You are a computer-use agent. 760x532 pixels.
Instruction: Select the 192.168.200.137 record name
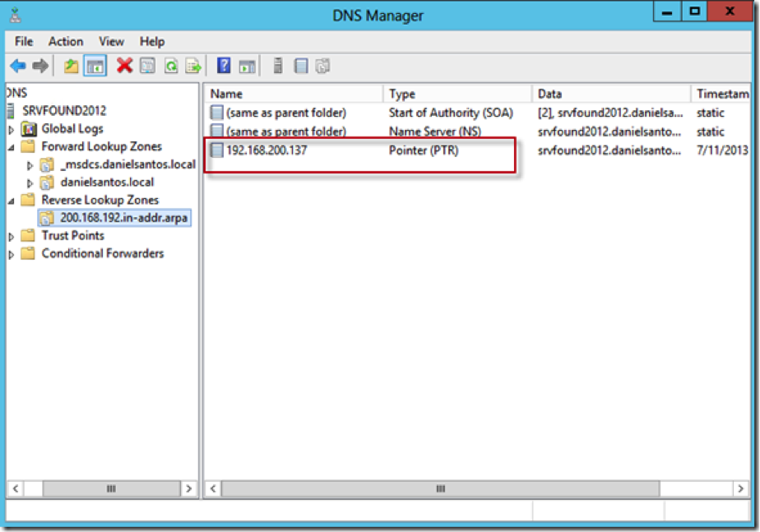pos(266,150)
